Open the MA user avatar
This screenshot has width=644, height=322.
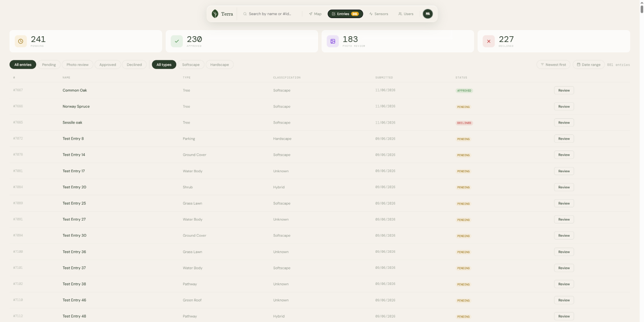[x=428, y=14]
